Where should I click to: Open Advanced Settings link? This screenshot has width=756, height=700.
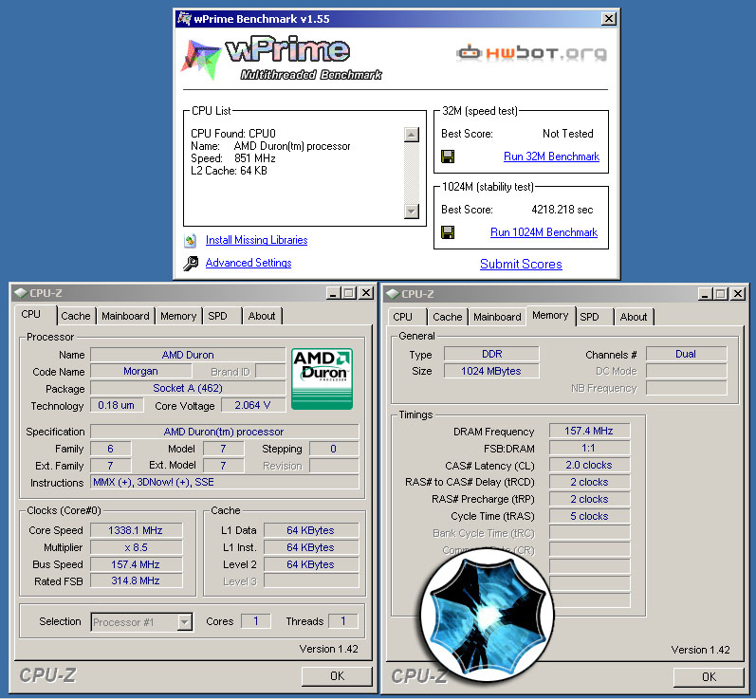coord(249,263)
